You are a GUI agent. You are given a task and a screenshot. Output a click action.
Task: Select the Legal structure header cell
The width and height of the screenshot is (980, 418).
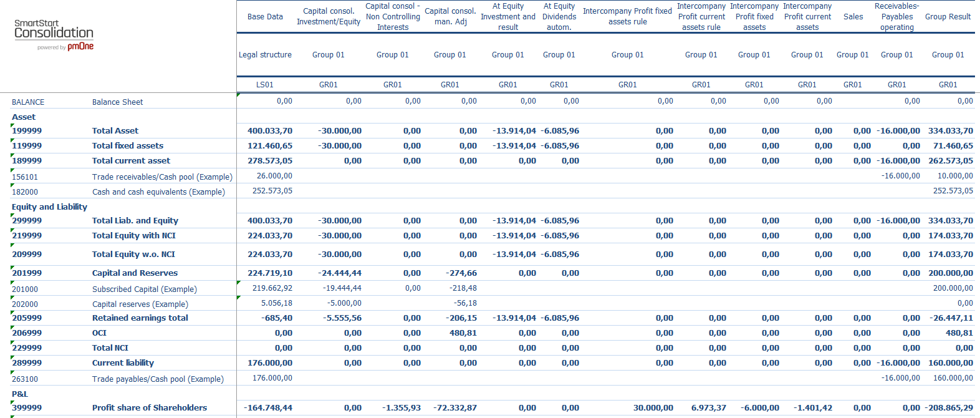coord(265,55)
